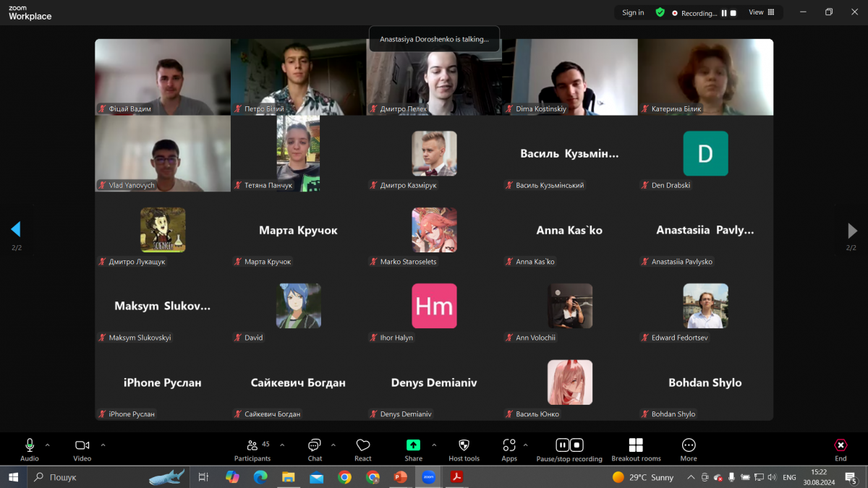This screenshot has height=488, width=868.
Task: Open Host tools shield icon
Action: (464, 449)
